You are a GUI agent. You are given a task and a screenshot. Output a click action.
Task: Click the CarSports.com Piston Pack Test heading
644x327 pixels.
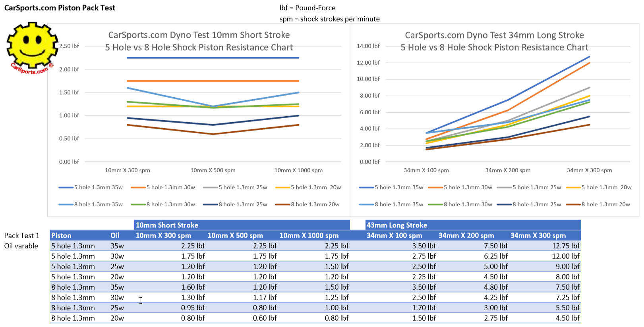pos(60,8)
